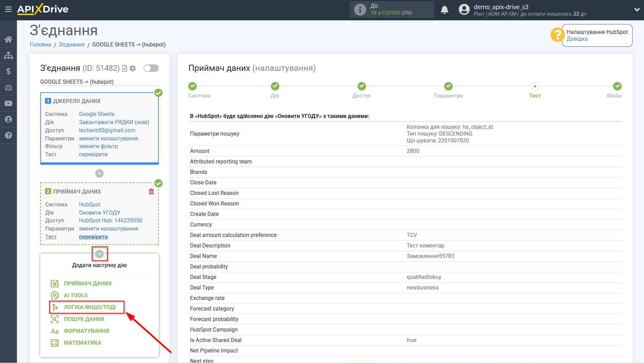Open the З'єднання breadcrumb link
644x363 pixels.
coord(71,44)
